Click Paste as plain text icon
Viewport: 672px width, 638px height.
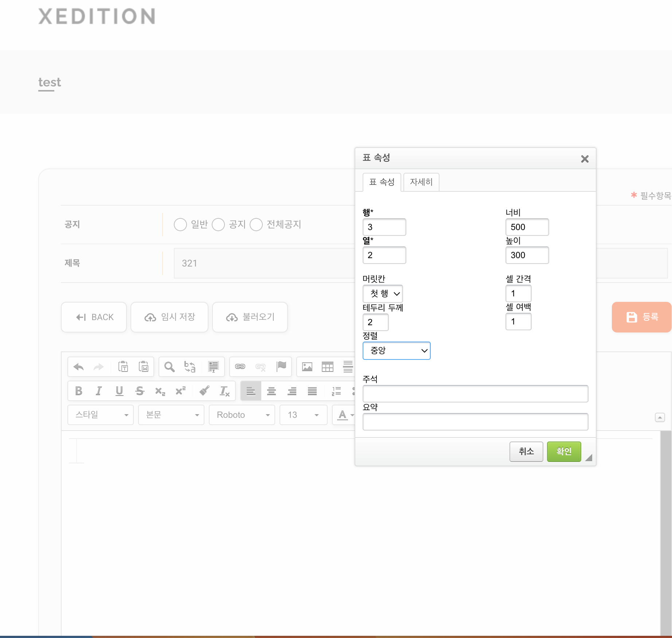(123, 367)
